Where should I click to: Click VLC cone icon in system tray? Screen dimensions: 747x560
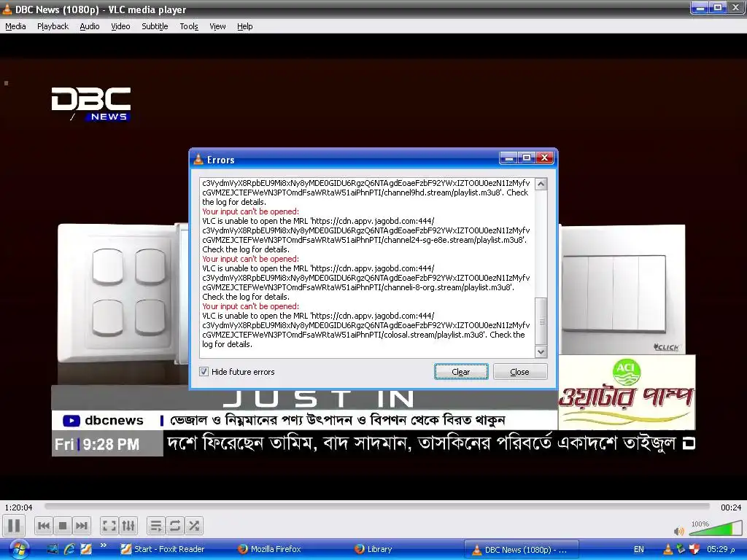668,550
